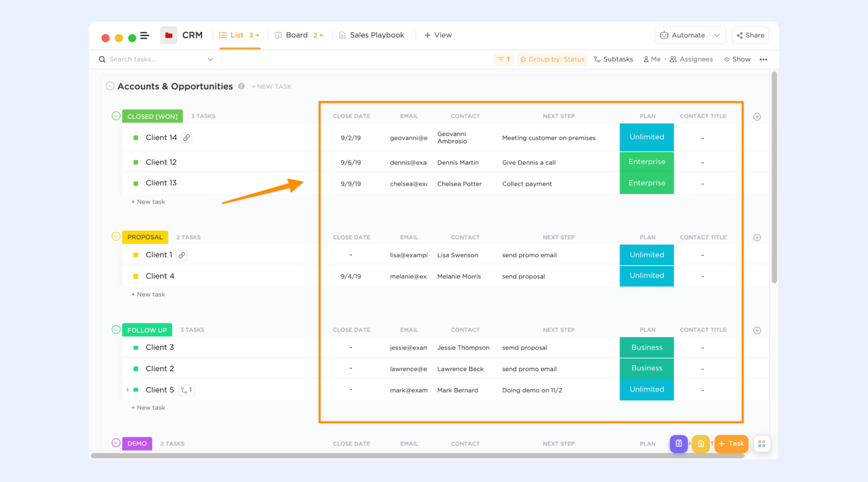Collapse the PROPOSAL group

point(116,237)
